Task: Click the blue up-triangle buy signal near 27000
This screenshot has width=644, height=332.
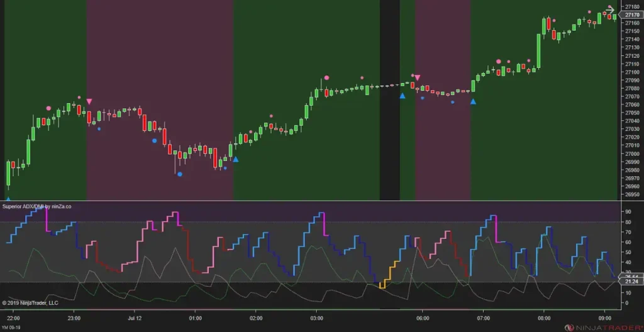Action: coord(235,159)
